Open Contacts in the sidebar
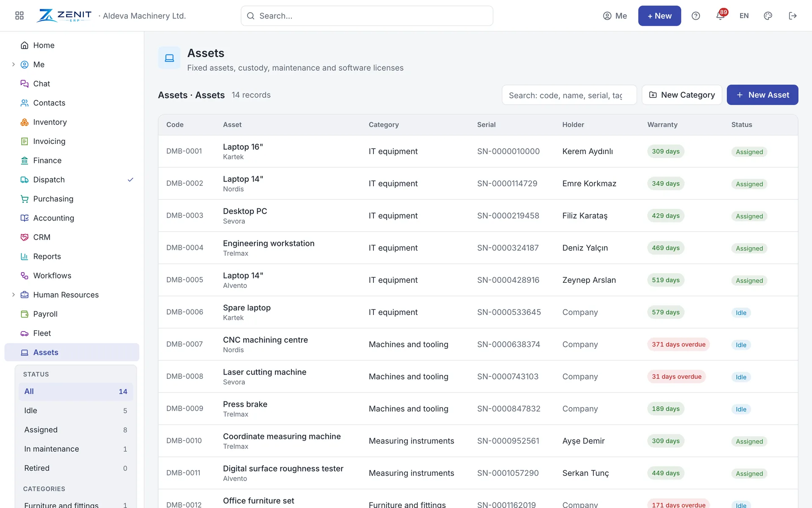The image size is (812, 508). 72,103
